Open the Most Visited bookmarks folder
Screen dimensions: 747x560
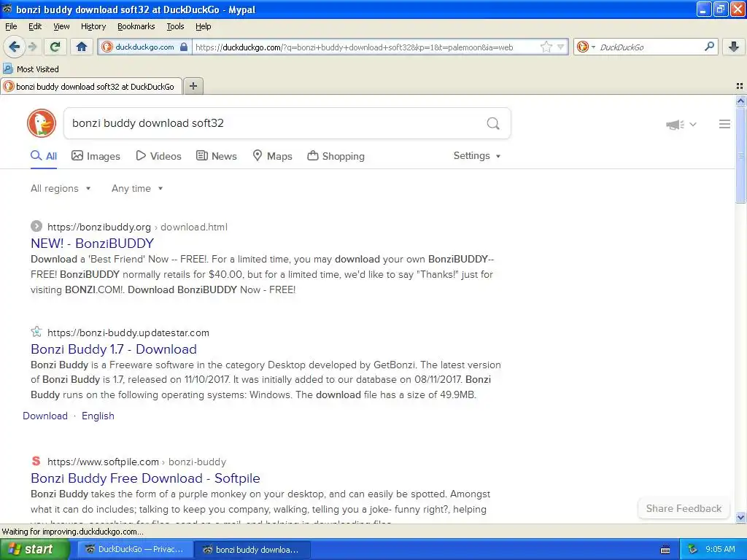(31, 69)
